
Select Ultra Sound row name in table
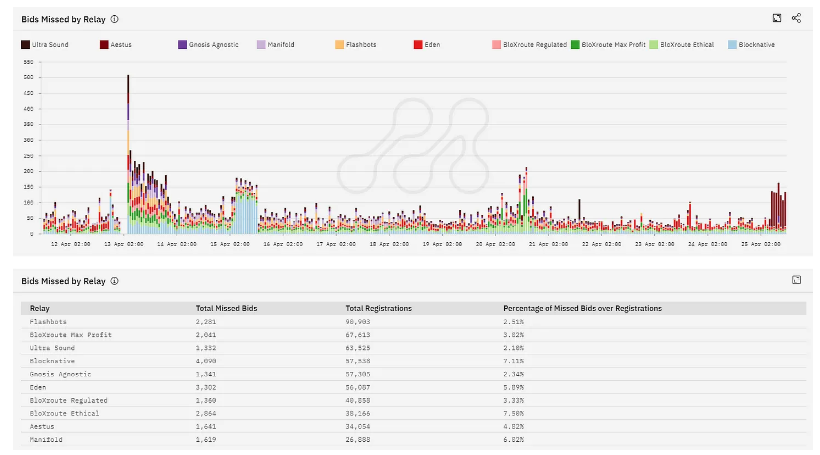coord(52,348)
